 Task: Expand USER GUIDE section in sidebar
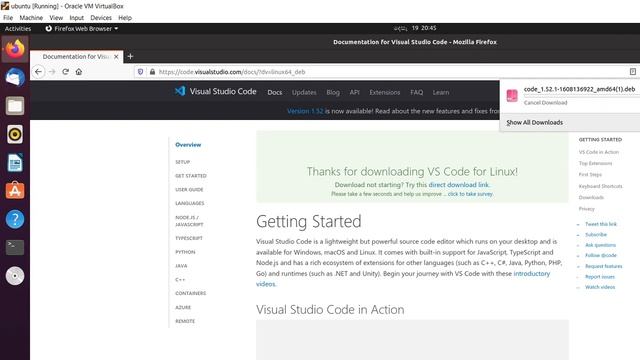pyautogui.click(x=189, y=190)
